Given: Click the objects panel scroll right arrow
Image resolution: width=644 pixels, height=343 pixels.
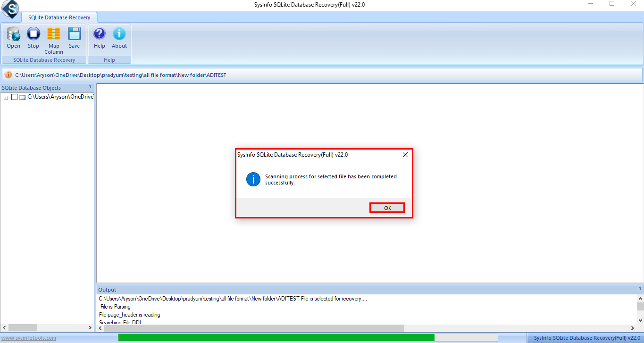Looking at the screenshot, I should click(x=91, y=328).
